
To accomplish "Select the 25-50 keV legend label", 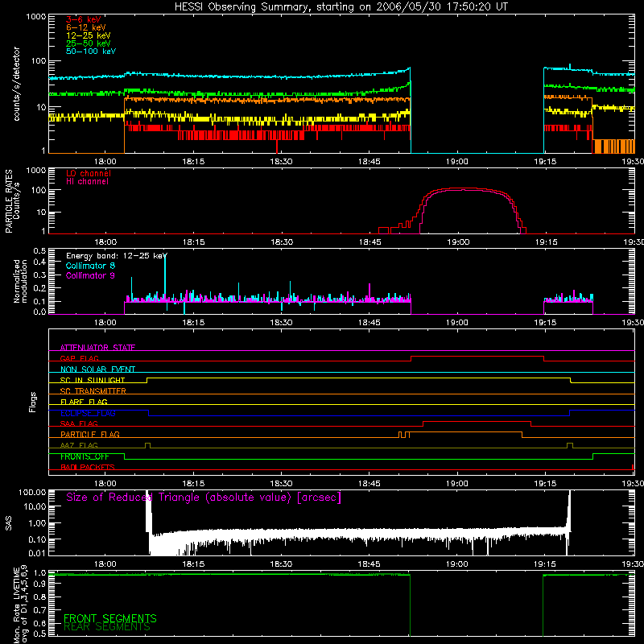I will (89, 43).
